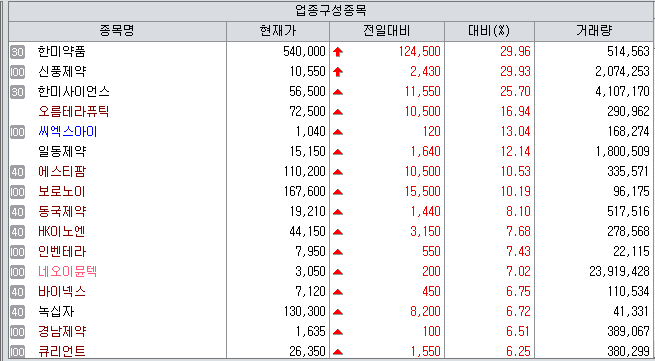The width and height of the screenshot is (655, 361).
Task: Select the HK이노엔 stock name
Action: pos(61,232)
